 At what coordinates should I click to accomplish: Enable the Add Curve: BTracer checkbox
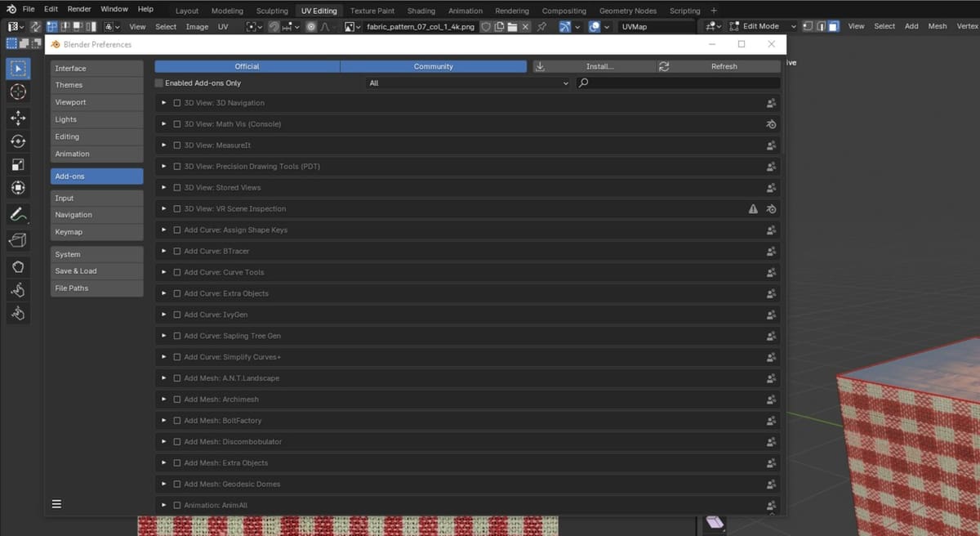click(x=176, y=251)
